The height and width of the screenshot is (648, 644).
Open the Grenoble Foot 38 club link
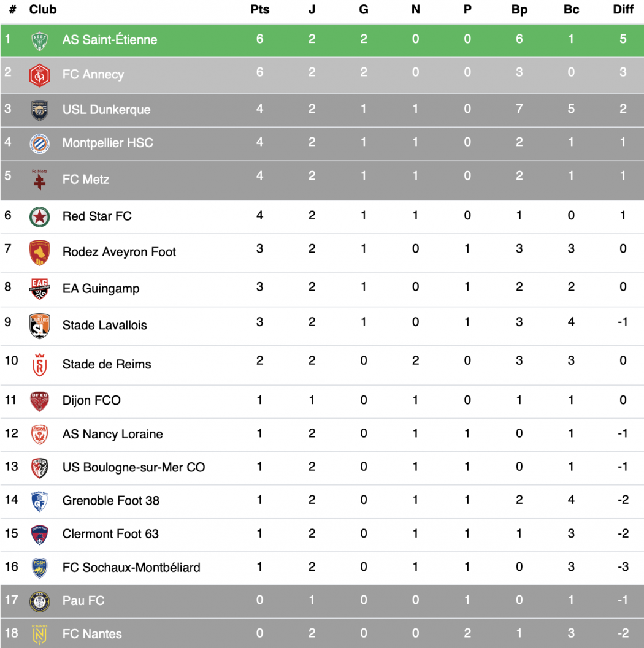(111, 500)
